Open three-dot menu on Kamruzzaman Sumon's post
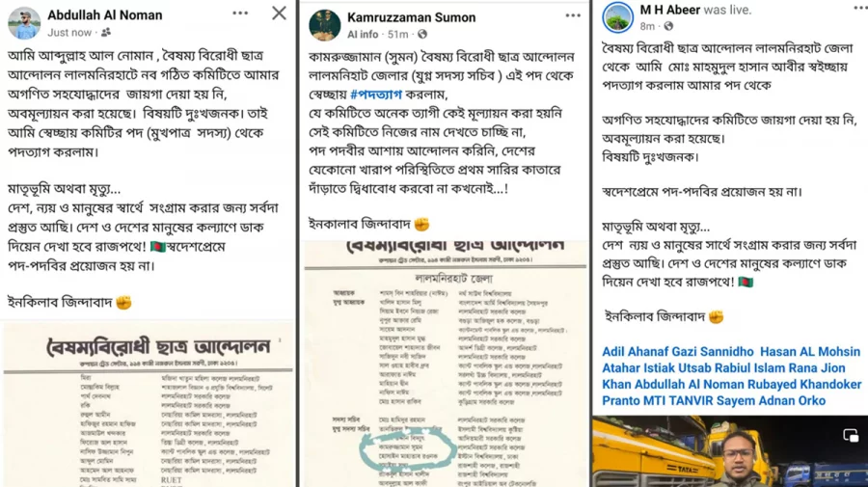 click(x=573, y=15)
